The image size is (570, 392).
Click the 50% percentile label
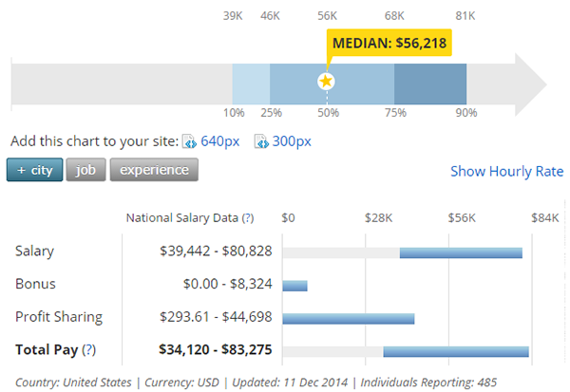329,113
